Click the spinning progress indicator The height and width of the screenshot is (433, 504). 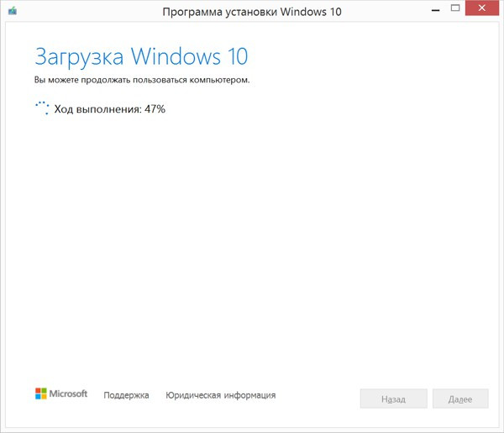click(x=42, y=108)
